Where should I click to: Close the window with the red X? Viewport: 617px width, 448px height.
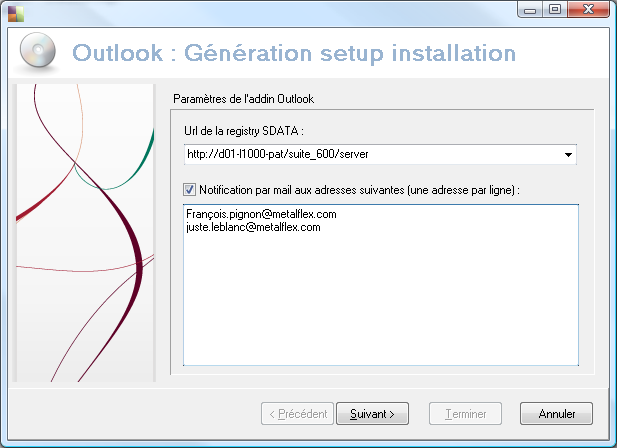[588, 9]
